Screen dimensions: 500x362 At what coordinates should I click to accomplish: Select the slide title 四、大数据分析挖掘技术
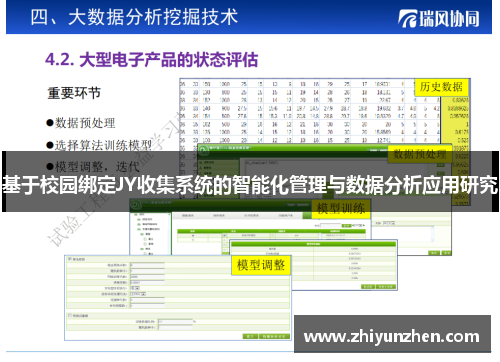(134, 17)
